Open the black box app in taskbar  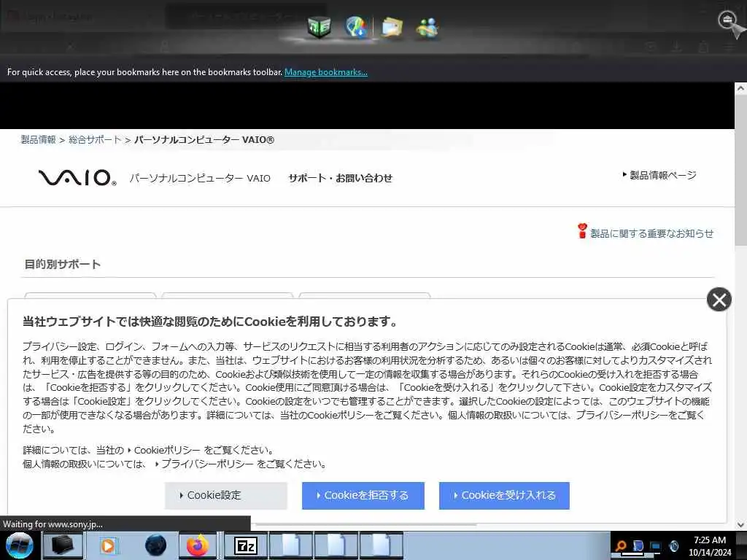click(63, 545)
